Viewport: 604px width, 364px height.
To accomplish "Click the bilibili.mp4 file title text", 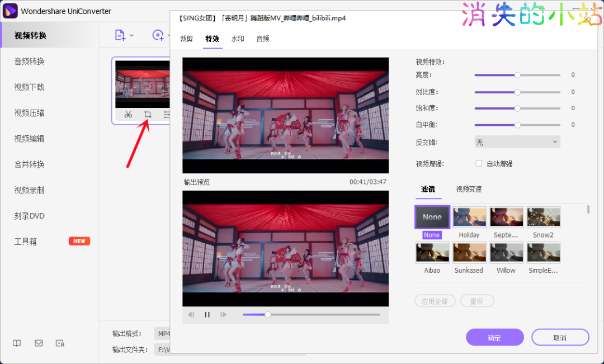I will click(x=262, y=18).
